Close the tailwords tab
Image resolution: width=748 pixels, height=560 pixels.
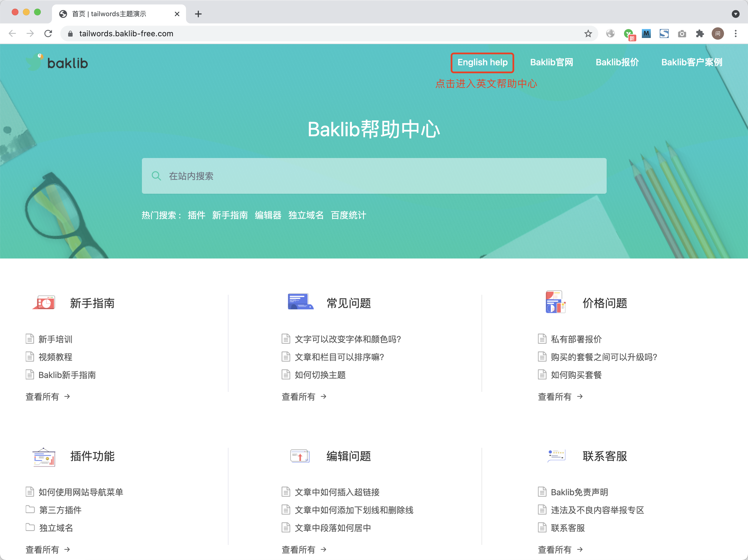(x=177, y=14)
